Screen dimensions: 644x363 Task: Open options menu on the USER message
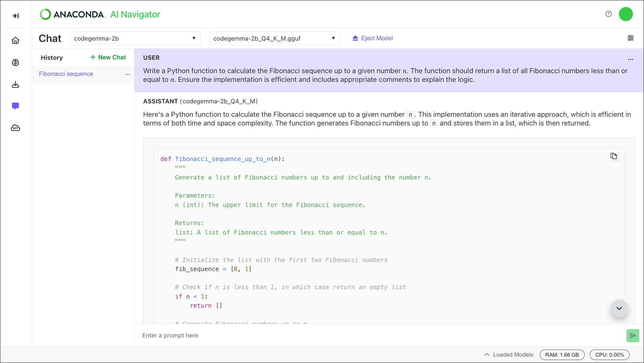pos(630,59)
